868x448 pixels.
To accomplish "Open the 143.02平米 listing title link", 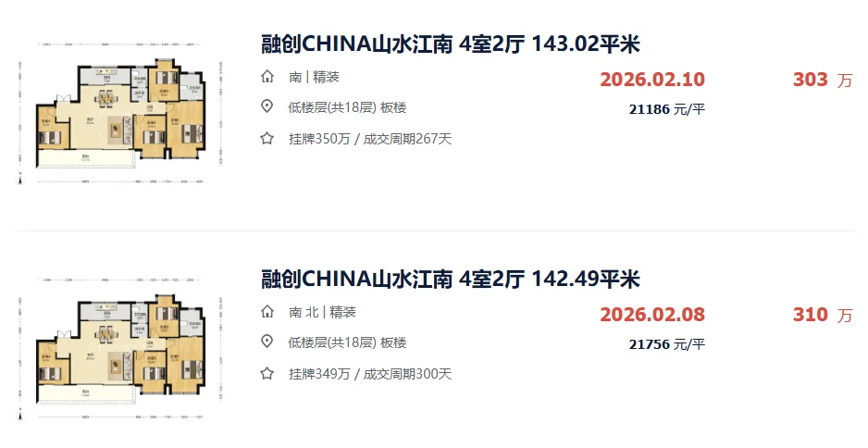I will pos(450,44).
